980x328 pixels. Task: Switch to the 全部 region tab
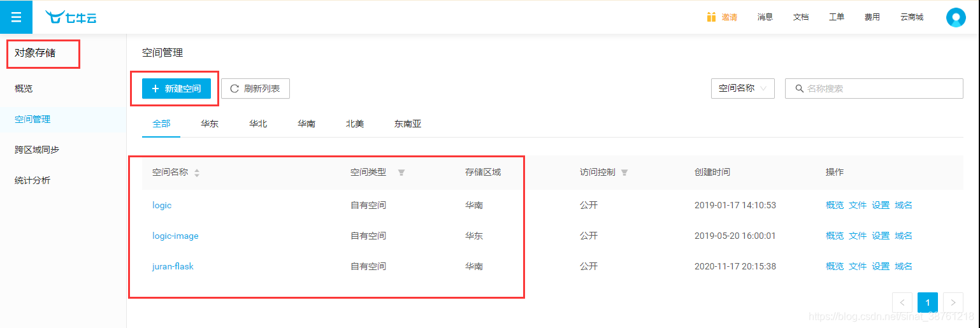click(x=161, y=124)
